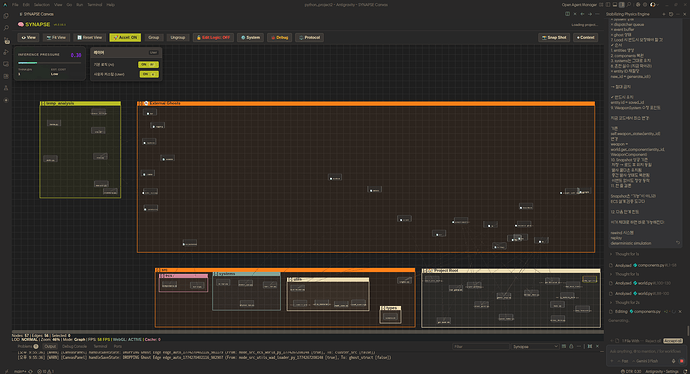This screenshot has height=374, width=690.
Task: Lock output scroll icon in panel toolbar
Action: (571, 347)
